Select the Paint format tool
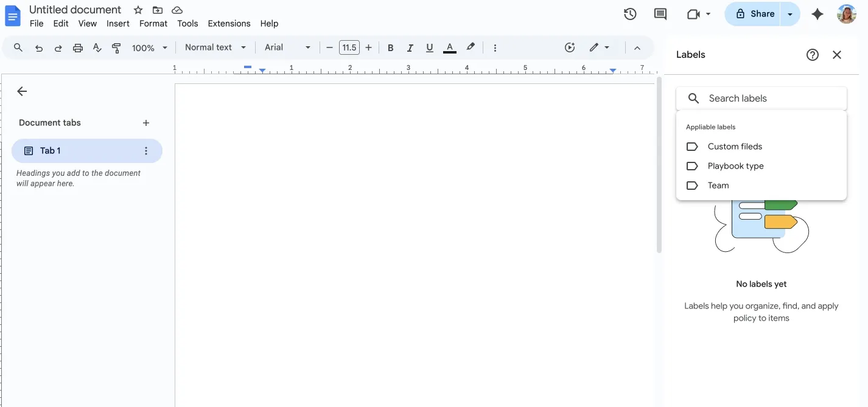This screenshot has height=407, width=868. click(x=116, y=47)
